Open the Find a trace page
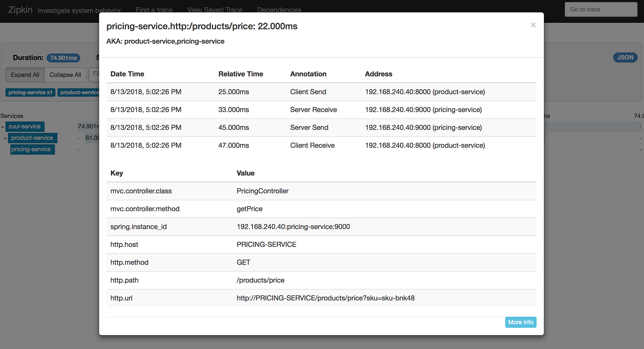 pos(154,10)
